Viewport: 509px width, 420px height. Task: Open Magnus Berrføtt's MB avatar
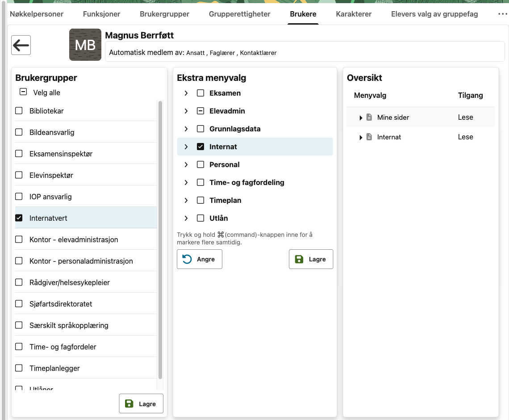(x=85, y=45)
